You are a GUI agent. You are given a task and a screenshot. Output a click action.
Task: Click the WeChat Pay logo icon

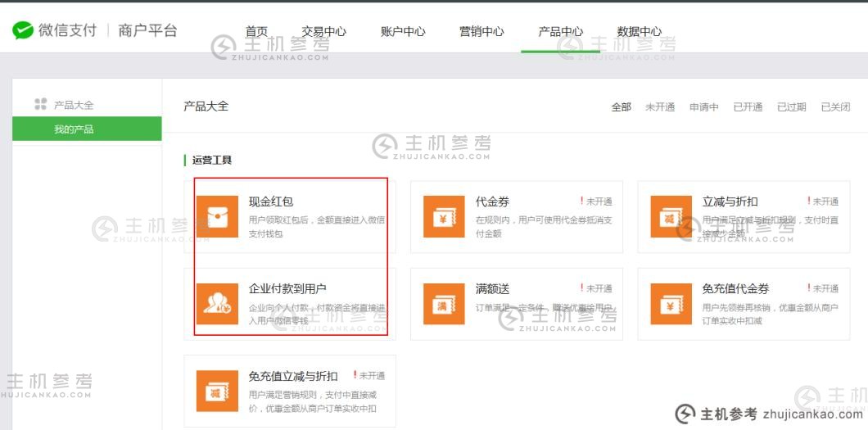pyautogui.click(x=23, y=30)
